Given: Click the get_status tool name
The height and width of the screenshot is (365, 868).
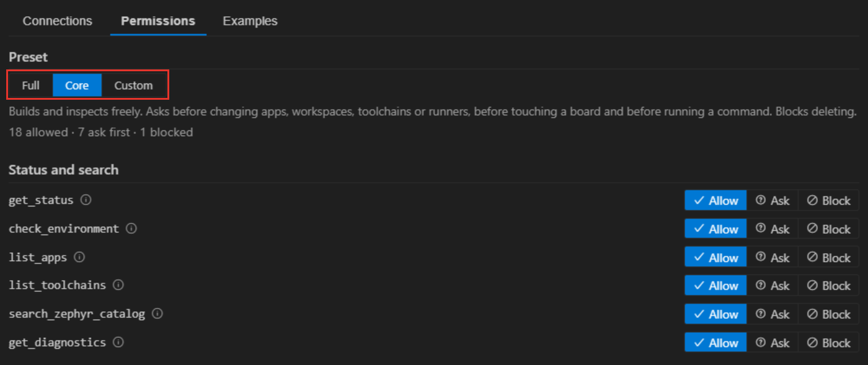Looking at the screenshot, I should pyautogui.click(x=41, y=200).
